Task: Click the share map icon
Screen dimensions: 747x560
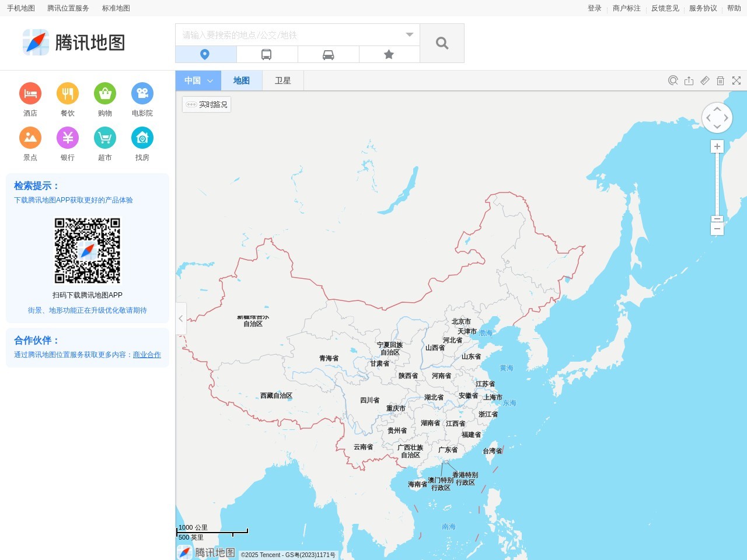Action: (x=689, y=80)
